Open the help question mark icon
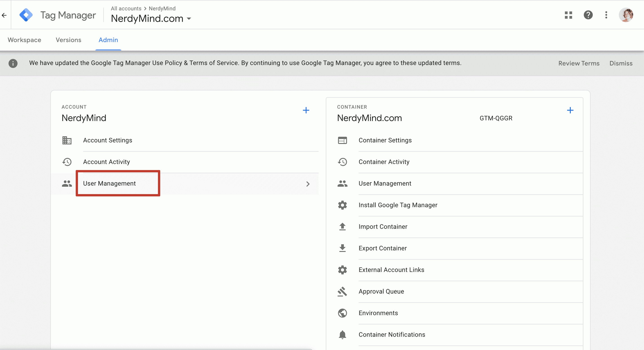This screenshot has height=350, width=644. (x=588, y=15)
